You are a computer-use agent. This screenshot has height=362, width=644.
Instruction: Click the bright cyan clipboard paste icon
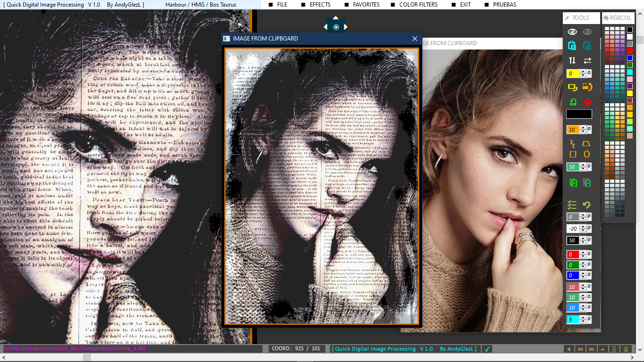(x=572, y=46)
